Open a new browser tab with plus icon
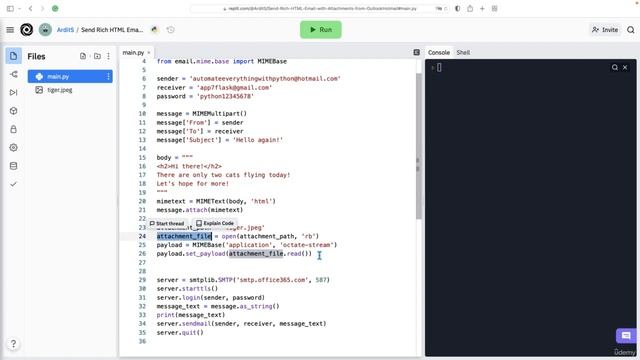This screenshot has width=640, height=360. 482,8
